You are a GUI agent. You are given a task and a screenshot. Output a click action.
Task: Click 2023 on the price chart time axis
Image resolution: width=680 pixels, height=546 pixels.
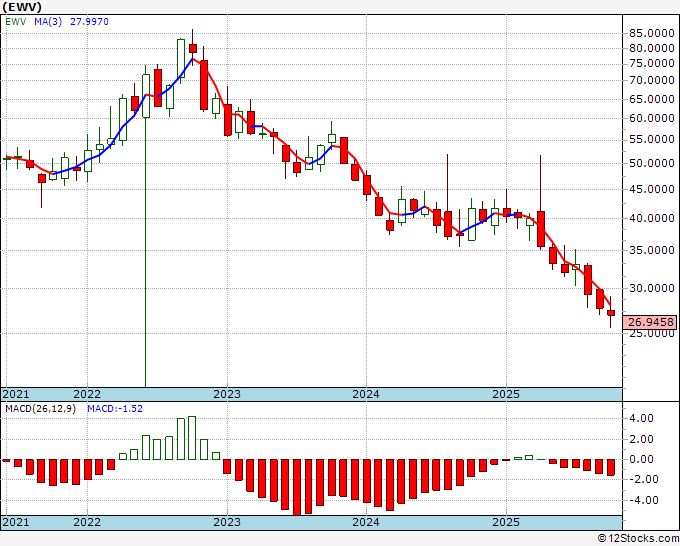227,394
